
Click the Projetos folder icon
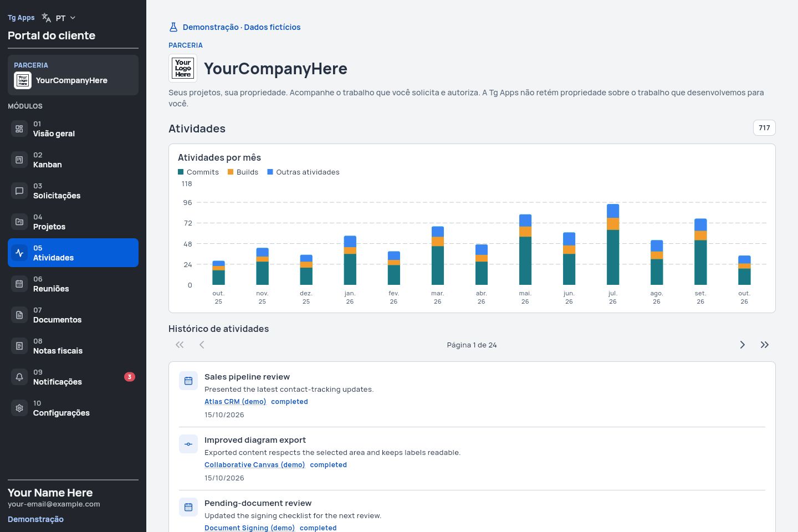point(19,222)
